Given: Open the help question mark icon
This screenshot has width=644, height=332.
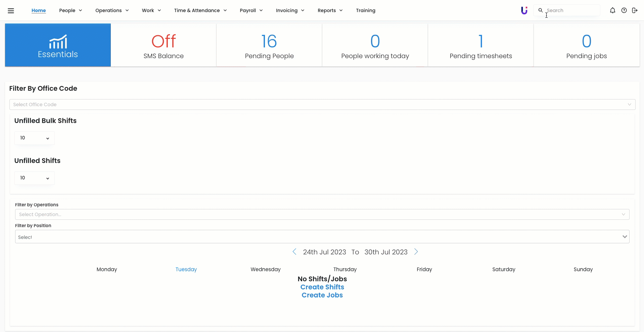Looking at the screenshot, I should pos(624,10).
